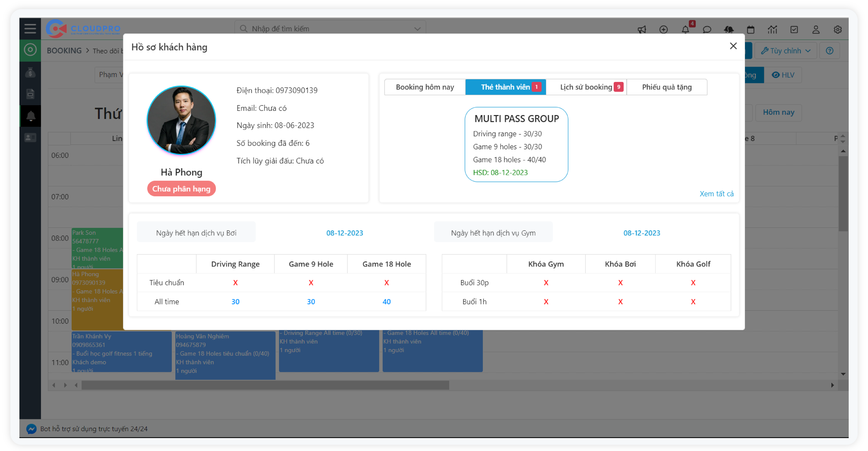868x451 pixels.
Task: Toggle the HLV eye visibility button
Action: pyautogui.click(x=783, y=75)
